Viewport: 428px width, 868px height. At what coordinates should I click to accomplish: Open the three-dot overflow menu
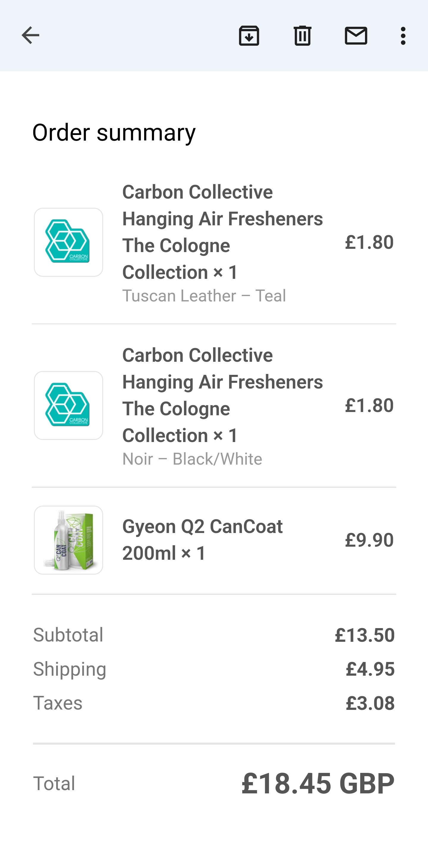(x=403, y=35)
